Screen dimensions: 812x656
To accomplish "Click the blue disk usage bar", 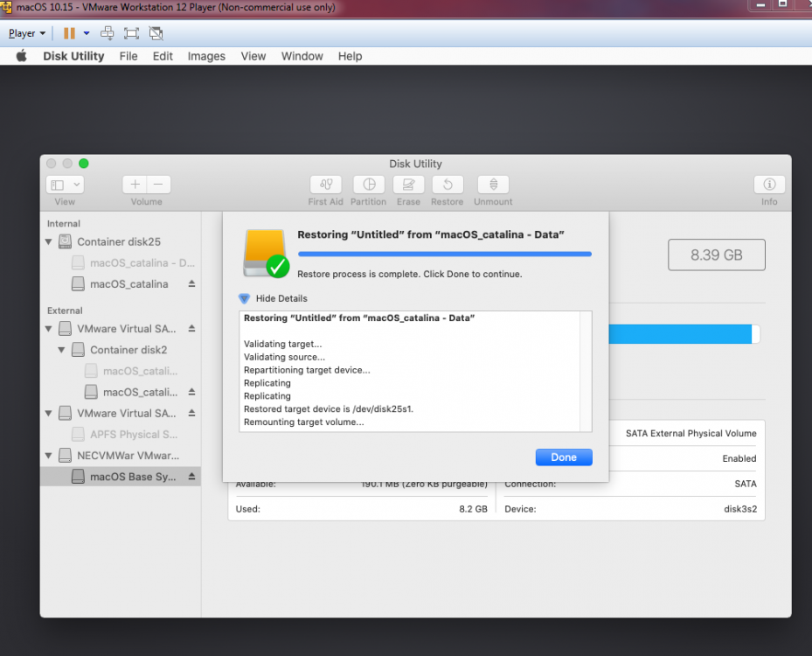I will click(x=680, y=334).
